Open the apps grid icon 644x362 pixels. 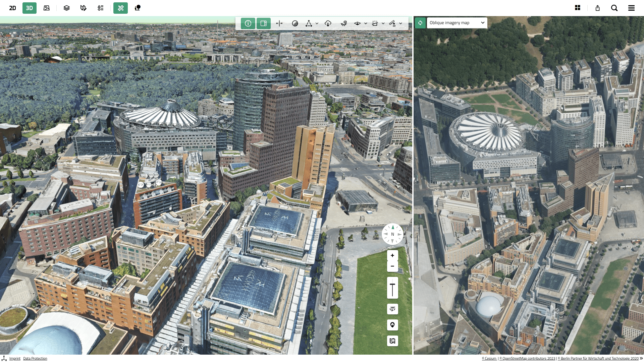(578, 8)
